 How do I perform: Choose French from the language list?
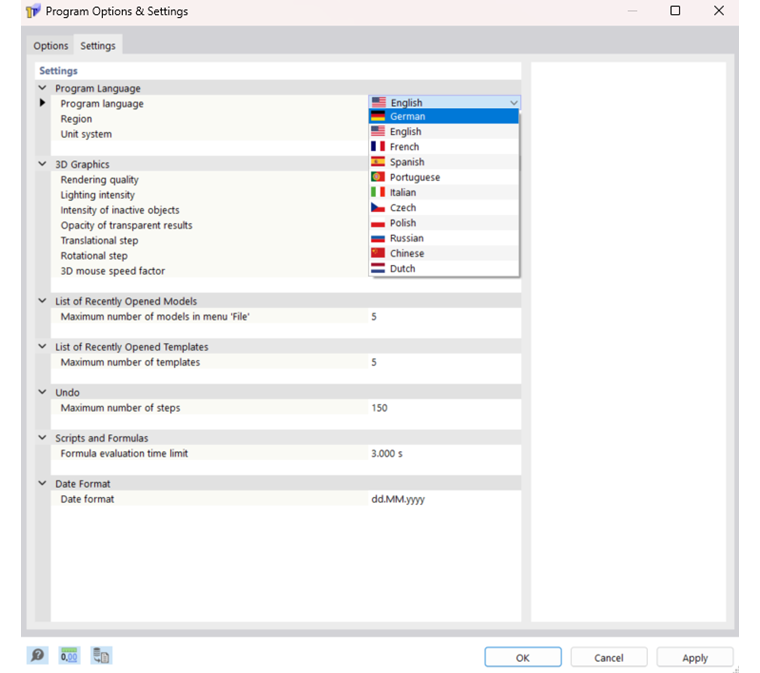443,147
